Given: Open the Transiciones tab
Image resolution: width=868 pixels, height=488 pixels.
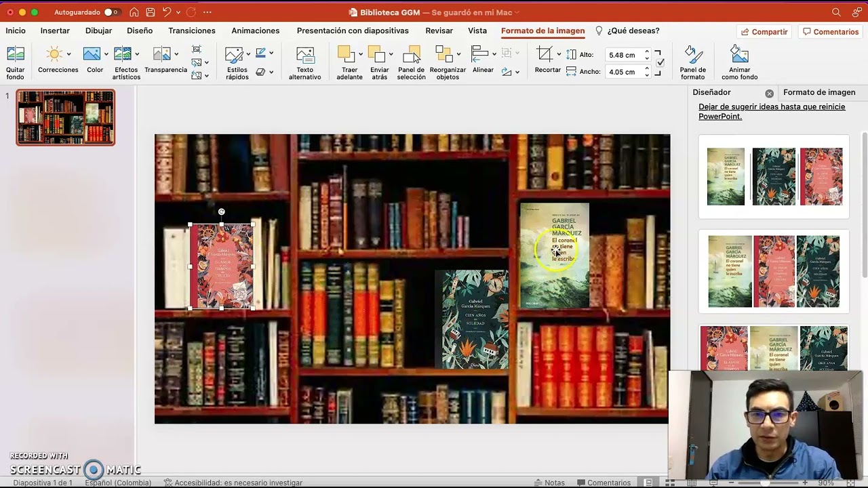Looking at the screenshot, I should pyautogui.click(x=192, y=30).
